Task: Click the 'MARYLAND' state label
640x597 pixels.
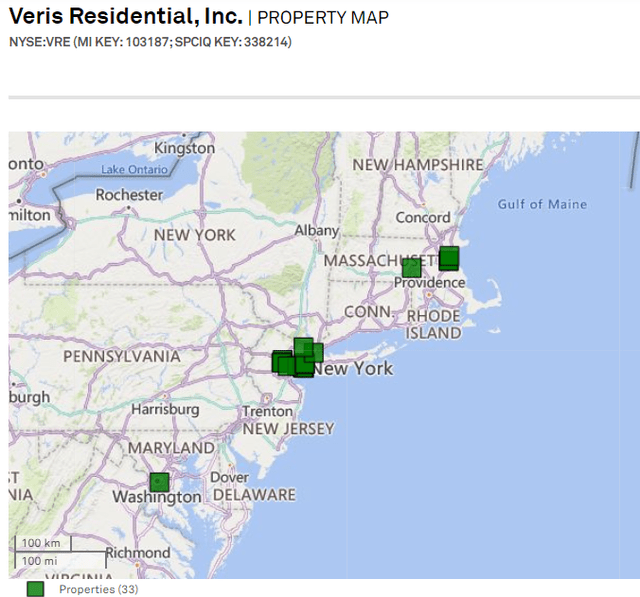Action: (171, 448)
